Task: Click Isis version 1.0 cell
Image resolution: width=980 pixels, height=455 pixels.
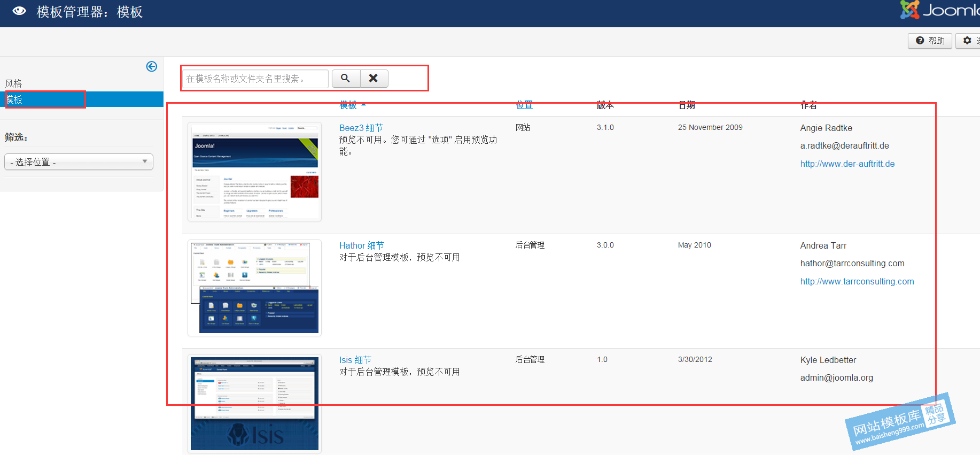Action: 602,359
